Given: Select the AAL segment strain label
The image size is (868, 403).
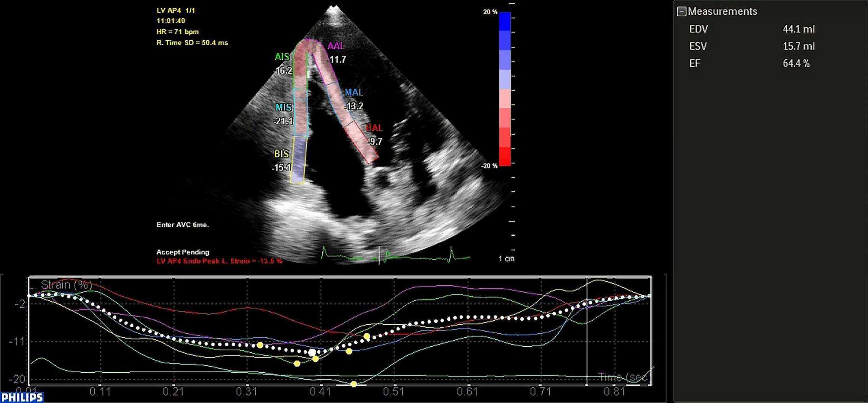Looking at the screenshot, I should [x=335, y=45].
